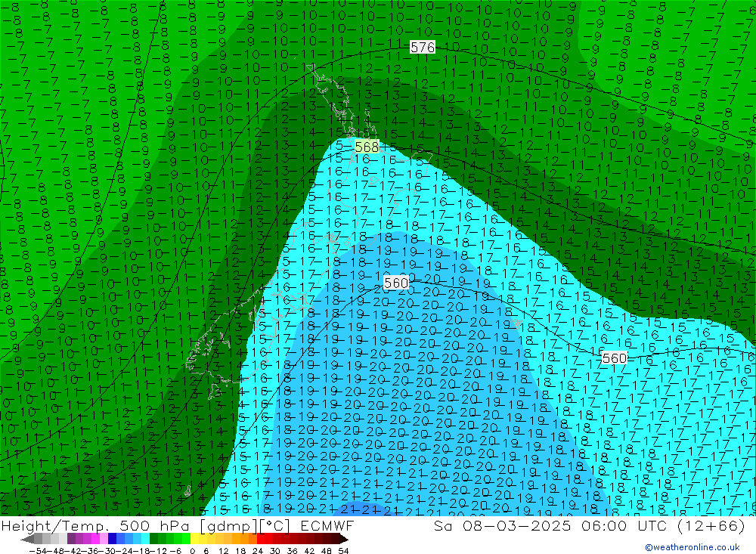756x554 pixels.
Task: Click the 'ECMWF' model name in the title
Action: [327, 525]
